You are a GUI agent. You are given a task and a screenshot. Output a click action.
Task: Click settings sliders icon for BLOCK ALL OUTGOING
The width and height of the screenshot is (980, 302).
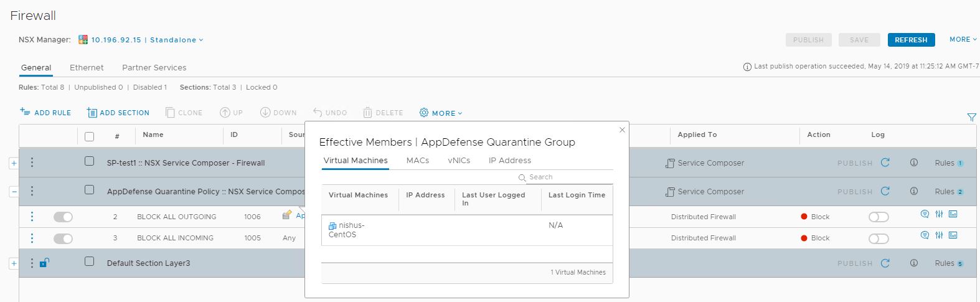tap(939, 214)
